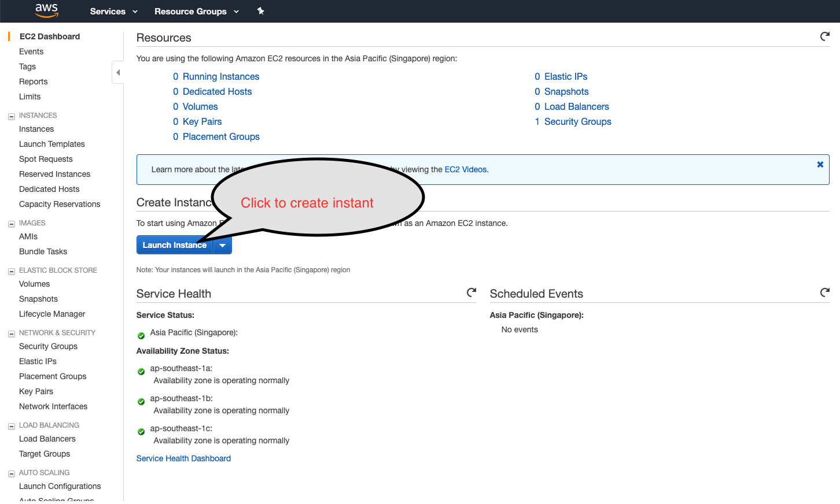Open Key Pairs in sidebar
840x504 pixels.
tap(36, 391)
